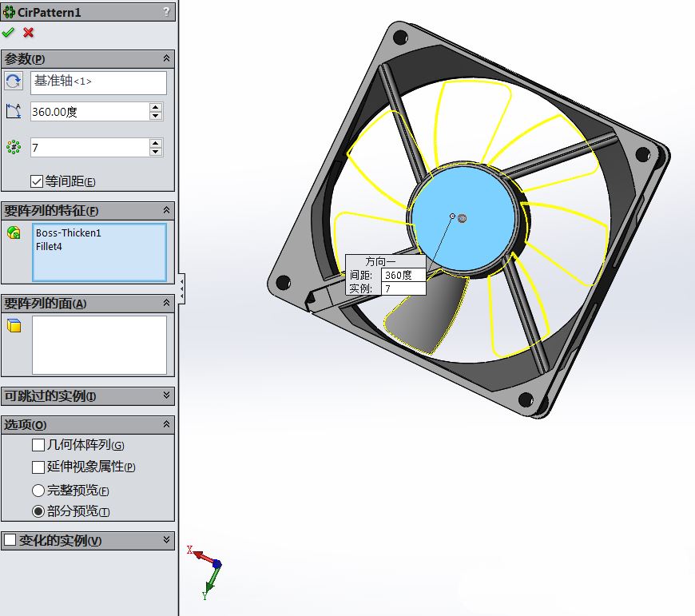
Task: Click the blue fan hub face
Action: pyautogui.click(x=463, y=220)
